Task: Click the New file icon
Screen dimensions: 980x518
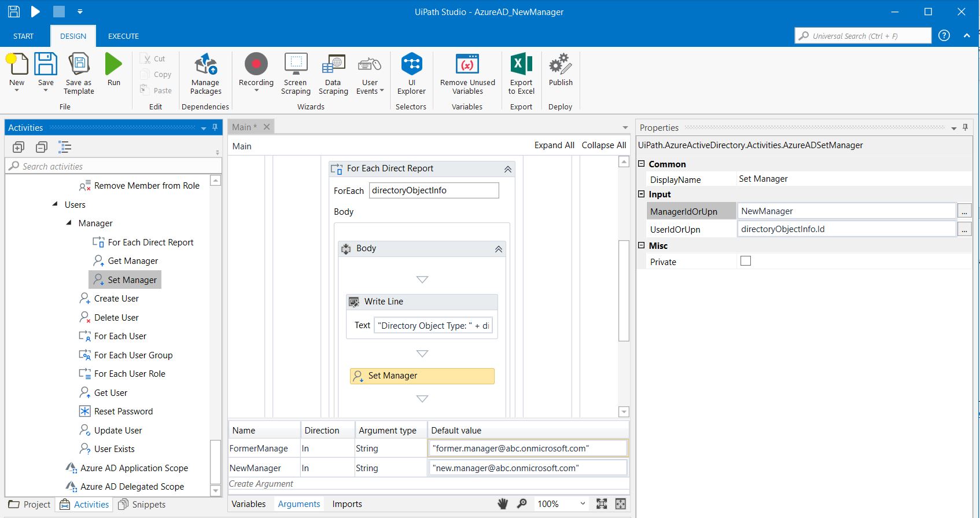Action: click(x=17, y=64)
